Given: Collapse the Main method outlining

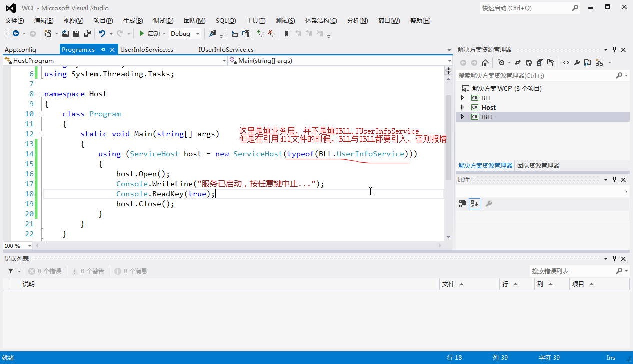Looking at the screenshot, I should 41,134.
